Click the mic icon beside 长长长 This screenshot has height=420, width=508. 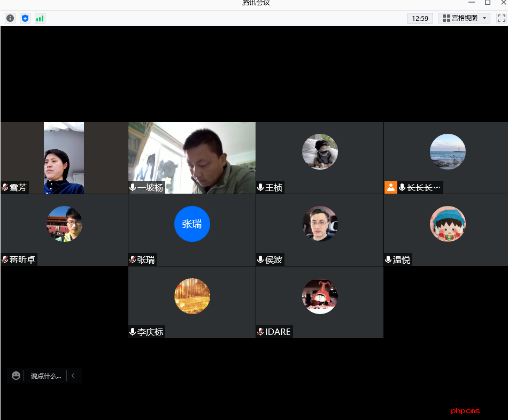click(x=402, y=187)
